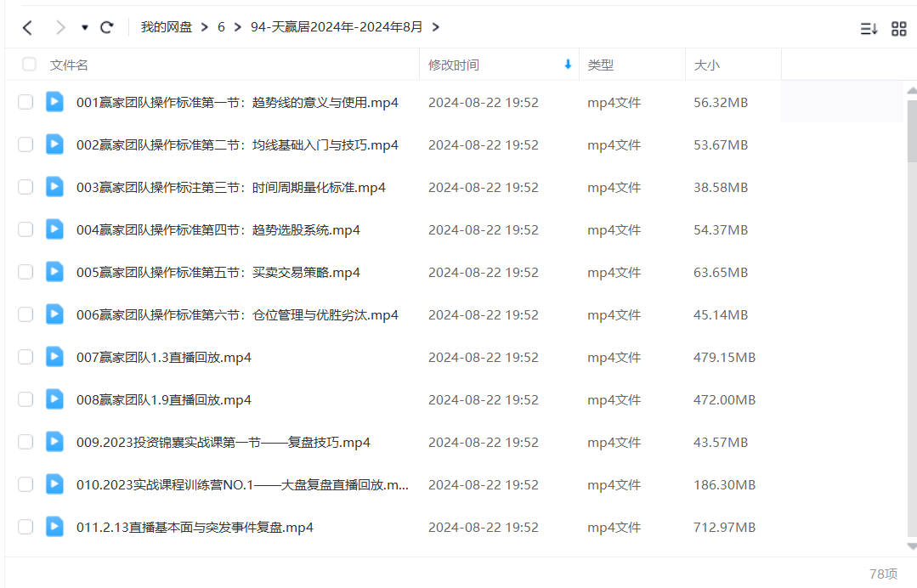Select file name 006赢家团队操作标准第六节
Screen dimensions: 917x588
237,315
